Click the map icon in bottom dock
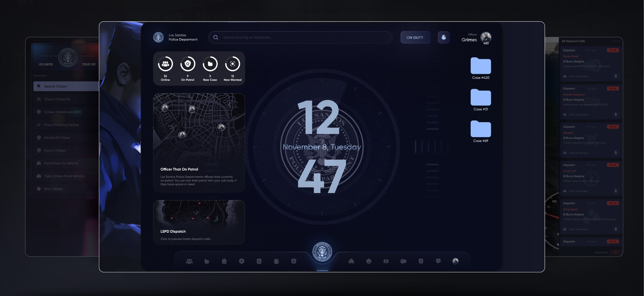 386,261
